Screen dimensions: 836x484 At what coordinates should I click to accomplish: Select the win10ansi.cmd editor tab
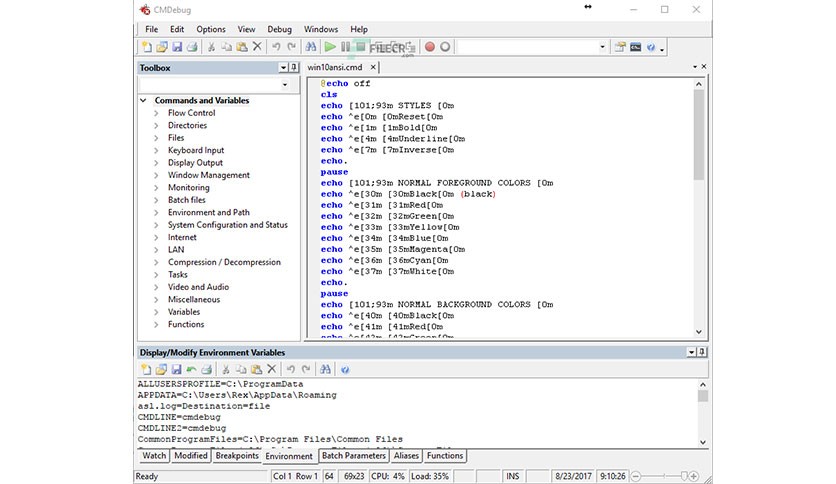coord(335,67)
